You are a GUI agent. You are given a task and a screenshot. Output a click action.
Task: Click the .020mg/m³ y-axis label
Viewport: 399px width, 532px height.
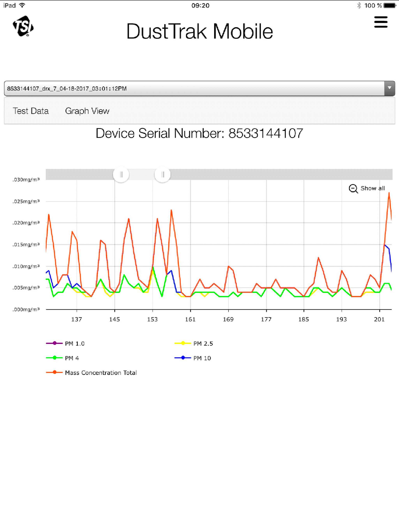[x=26, y=223]
